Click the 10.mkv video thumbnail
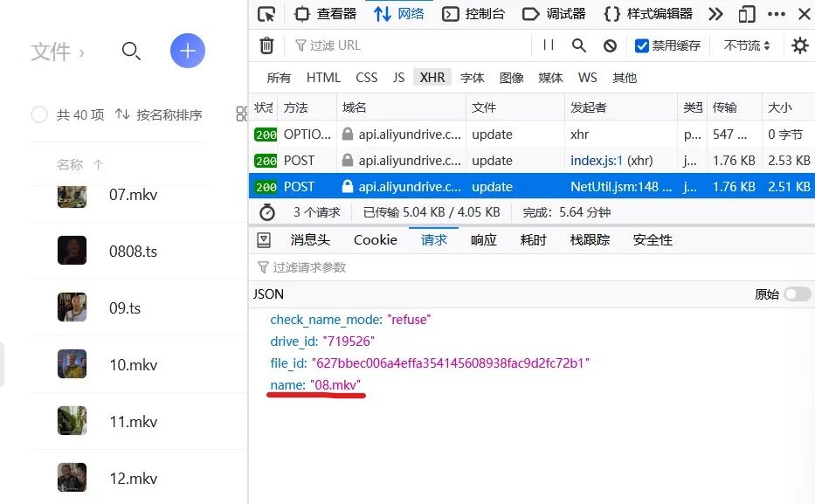The width and height of the screenshot is (815, 504). coord(72,364)
